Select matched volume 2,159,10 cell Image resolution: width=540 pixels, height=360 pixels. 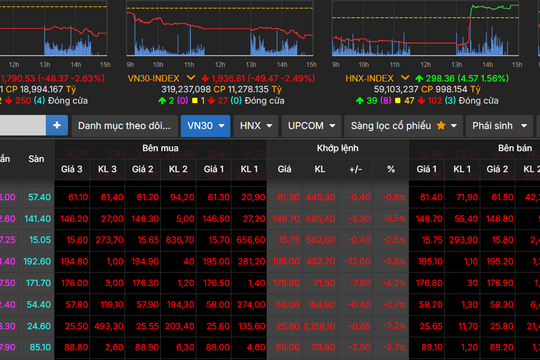319,326
